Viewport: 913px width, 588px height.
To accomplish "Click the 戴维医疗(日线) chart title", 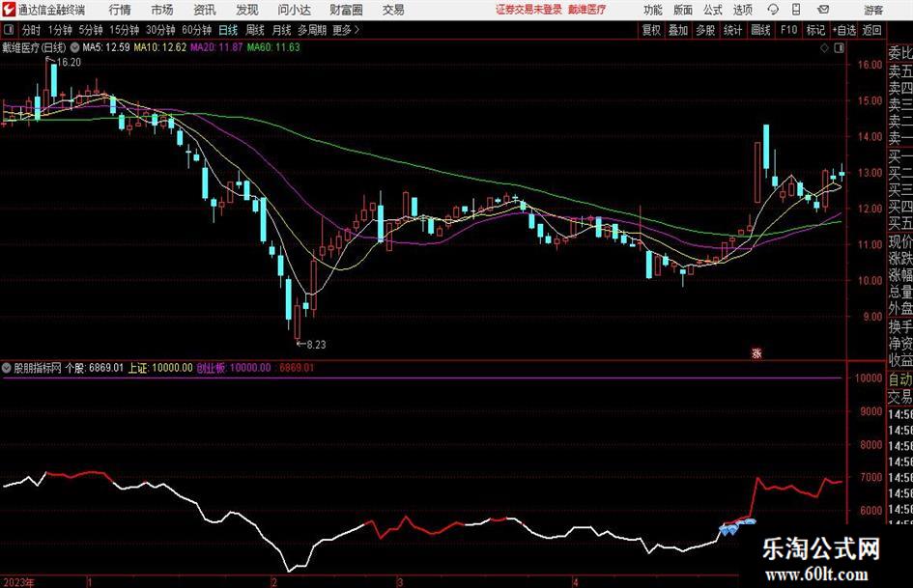I will click(34, 47).
